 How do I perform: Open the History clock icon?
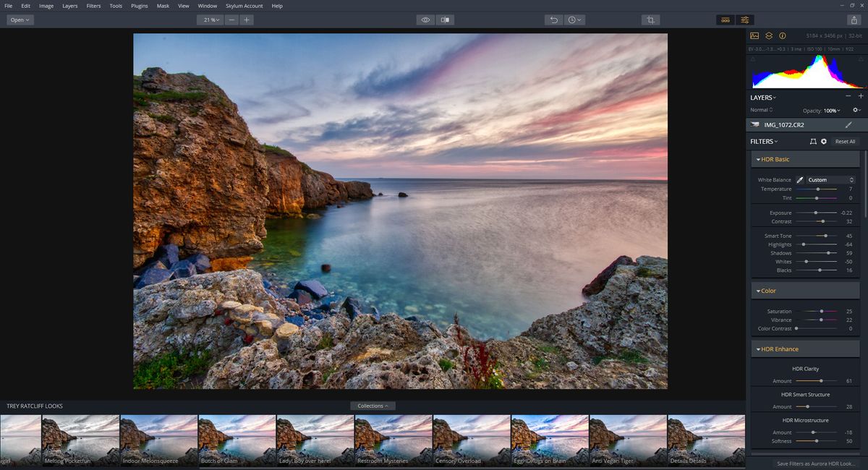[572, 20]
